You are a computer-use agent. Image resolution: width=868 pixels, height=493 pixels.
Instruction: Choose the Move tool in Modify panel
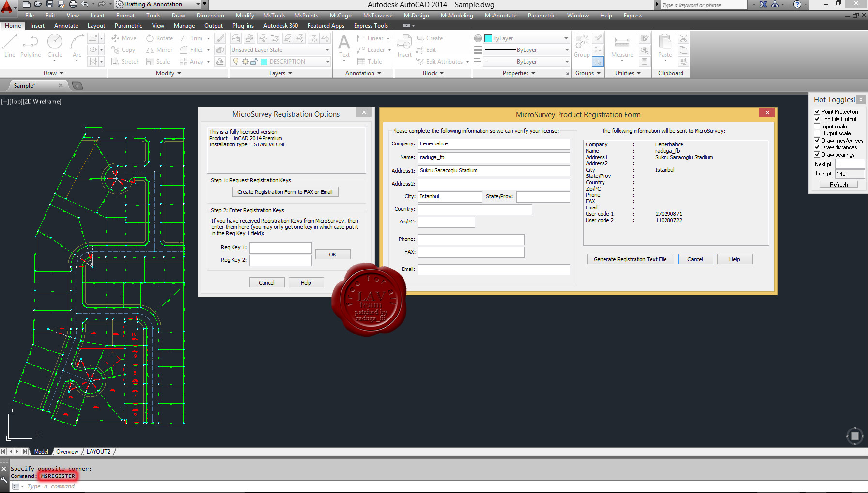pos(124,38)
